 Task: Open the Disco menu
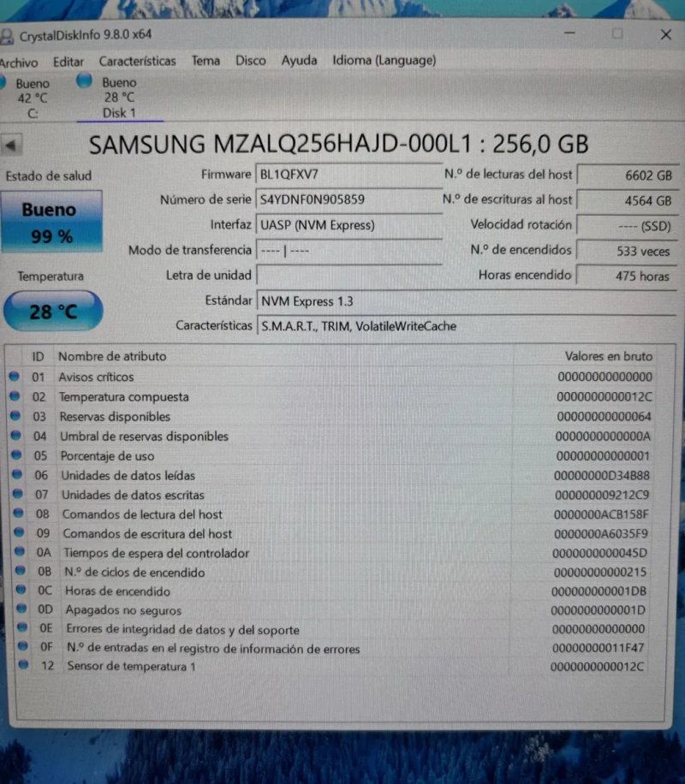point(251,61)
